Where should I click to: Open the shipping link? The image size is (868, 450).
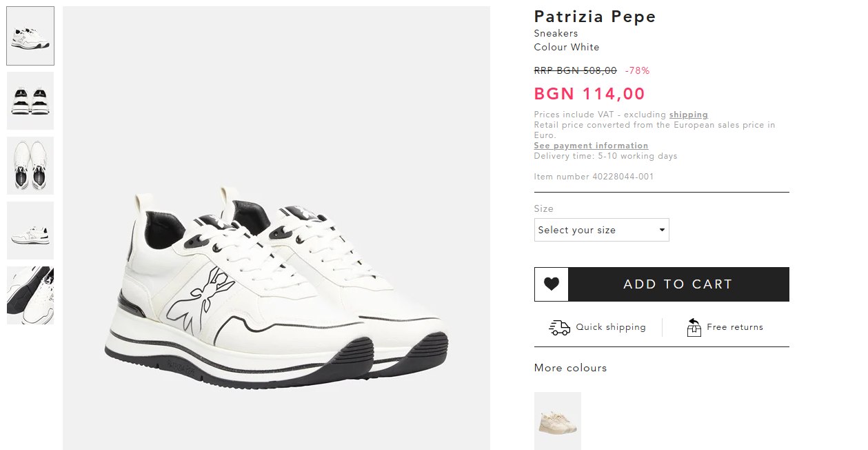click(x=688, y=115)
